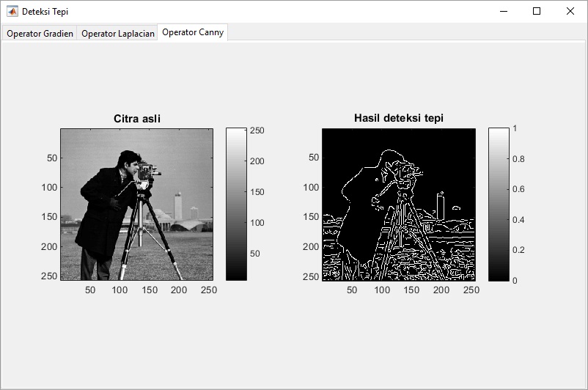This screenshot has width=588, height=390.
Task: Click the 'Hasil deteksi tepi' plot title
Action: tap(398, 118)
